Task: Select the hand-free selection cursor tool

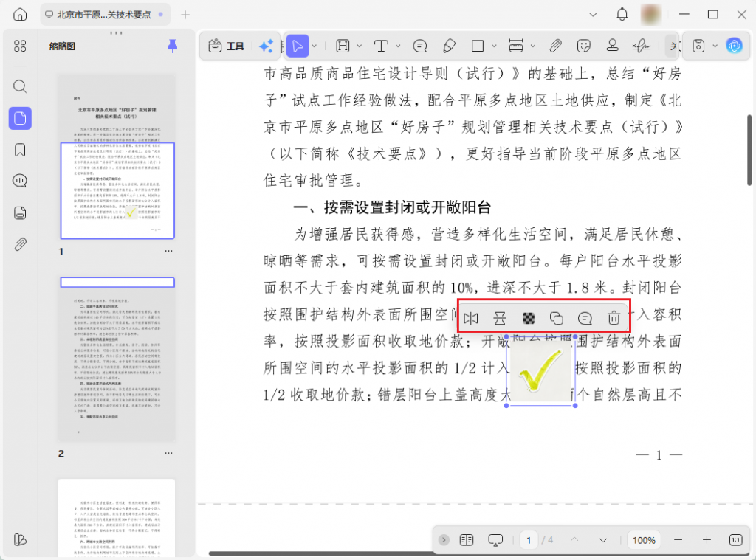Action: [x=298, y=46]
